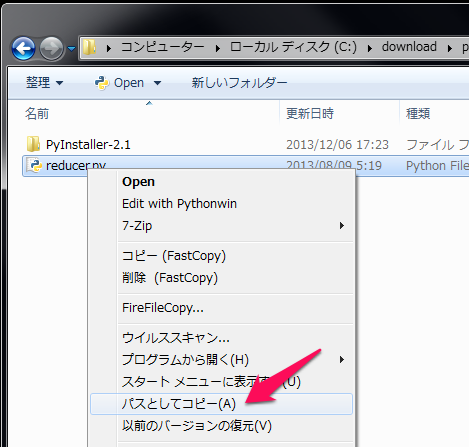Click the Python icon beside Open
This screenshot has width=469, height=447.
click(x=102, y=83)
